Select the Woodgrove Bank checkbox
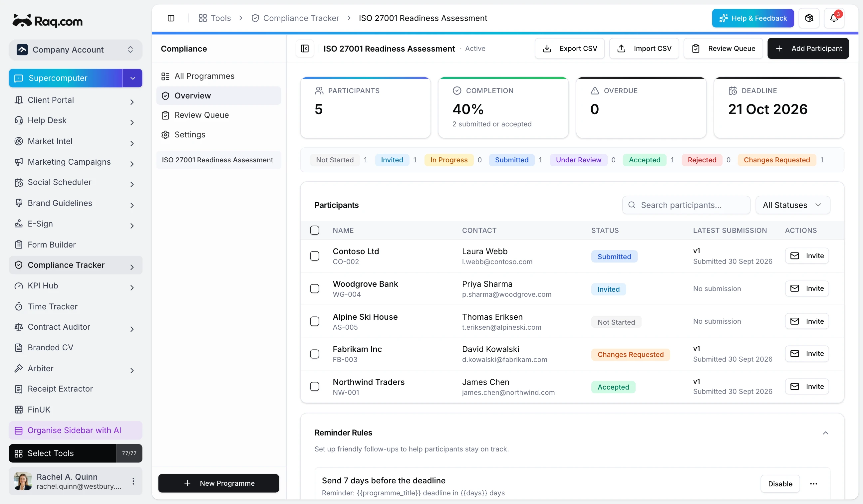 click(314, 288)
